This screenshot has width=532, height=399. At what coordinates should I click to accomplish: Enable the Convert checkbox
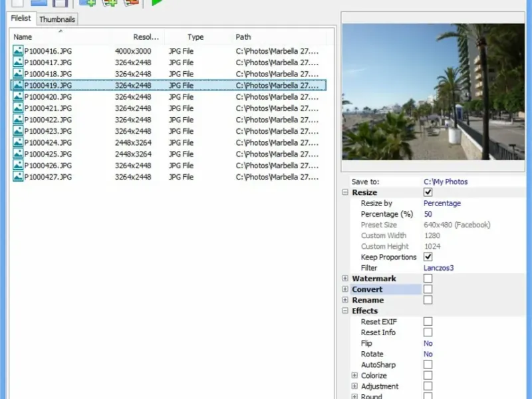[x=428, y=289]
